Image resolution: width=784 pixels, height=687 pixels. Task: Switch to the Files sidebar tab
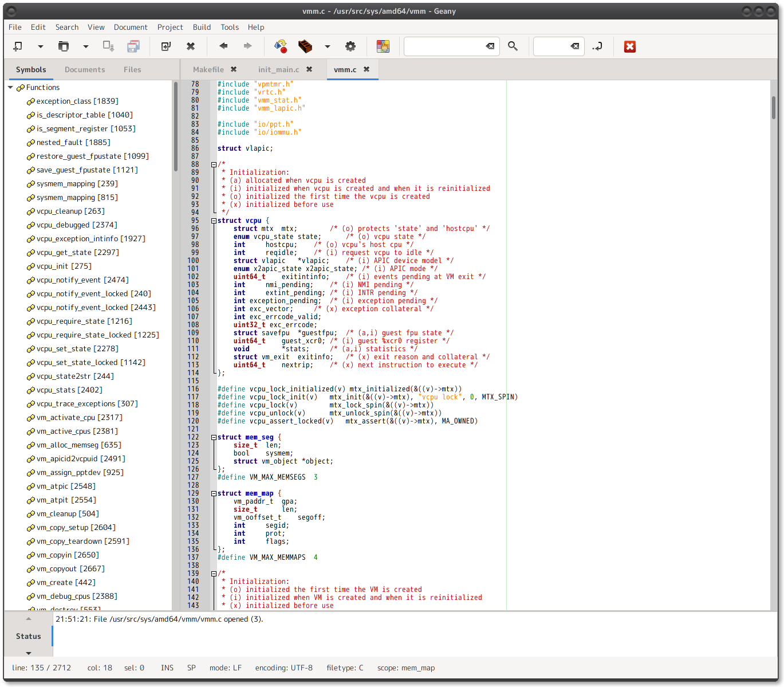click(132, 69)
